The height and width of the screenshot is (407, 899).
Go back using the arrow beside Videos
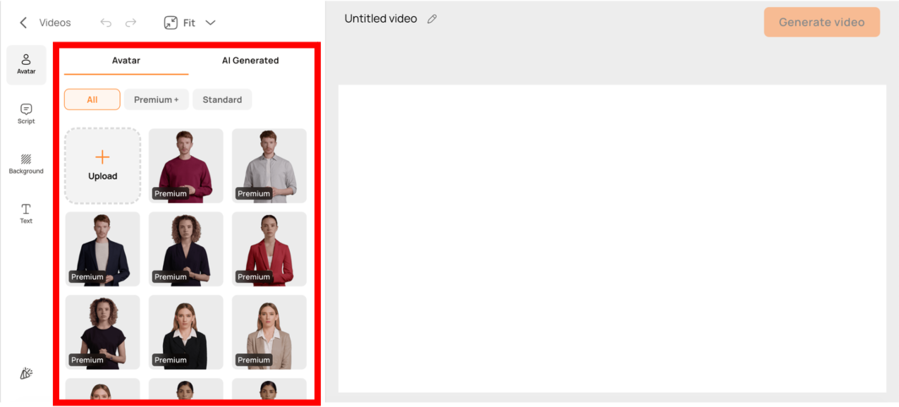(23, 23)
